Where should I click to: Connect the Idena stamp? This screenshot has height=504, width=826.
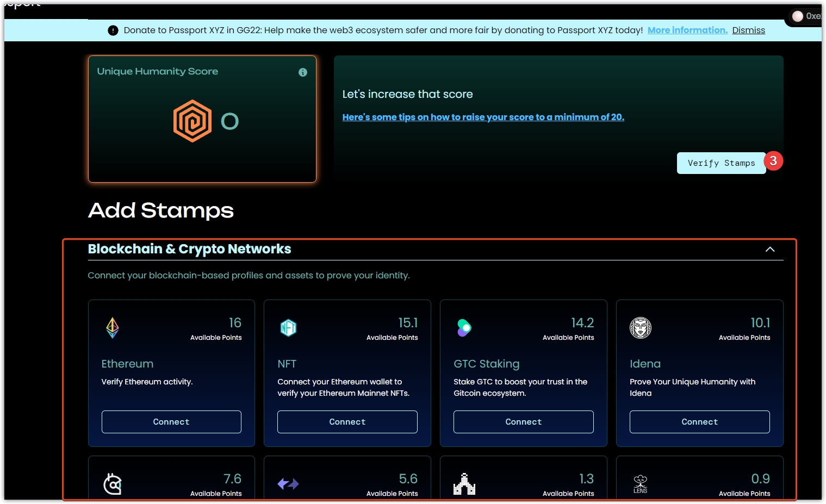(699, 422)
